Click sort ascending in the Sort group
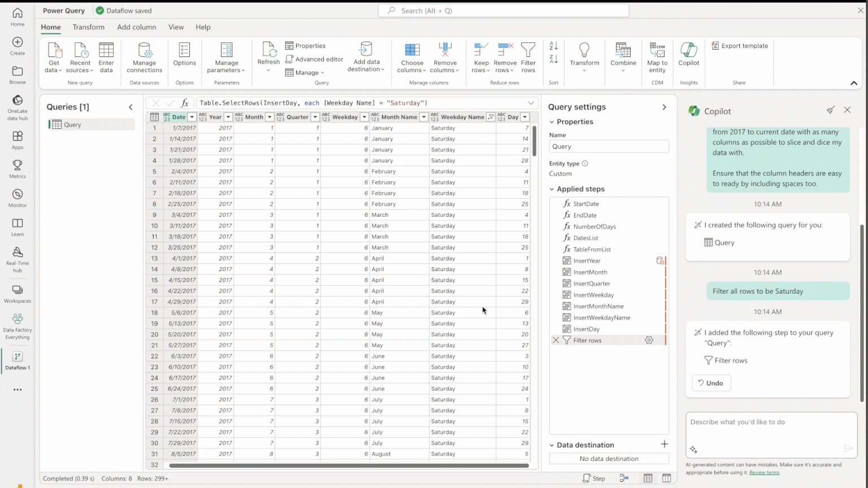The image size is (868, 488). [x=553, y=45]
